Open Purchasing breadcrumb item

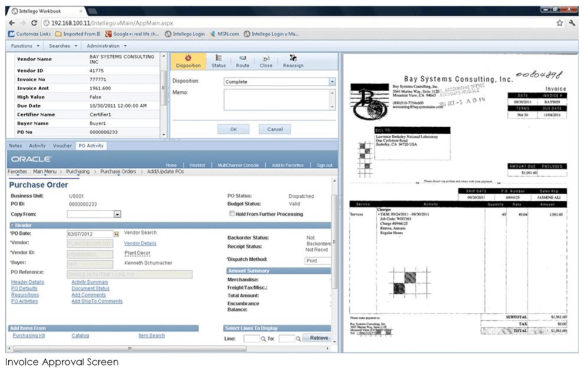pos(78,171)
